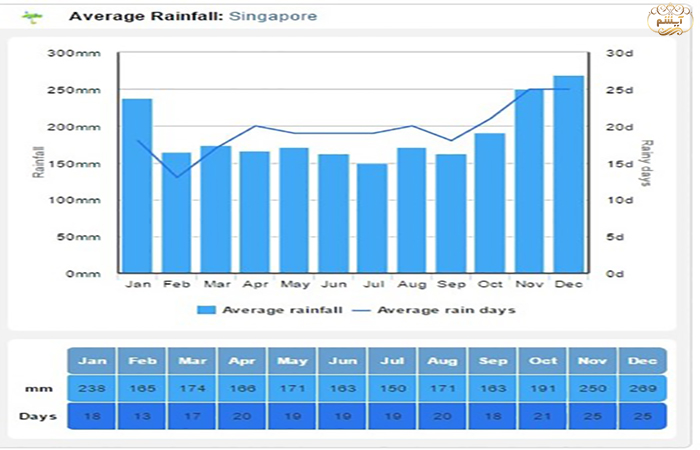This screenshot has height=450, width=700.
Task: Click the Jun column header in table
Action: (342, 360)
